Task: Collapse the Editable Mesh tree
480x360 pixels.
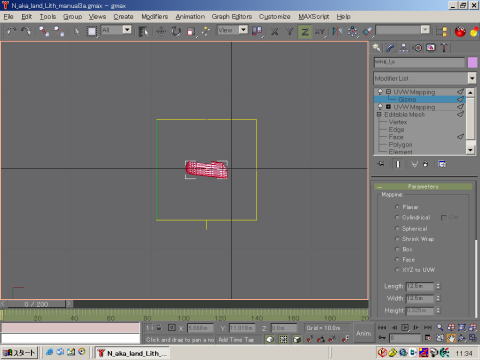Action: coord(379,114)
